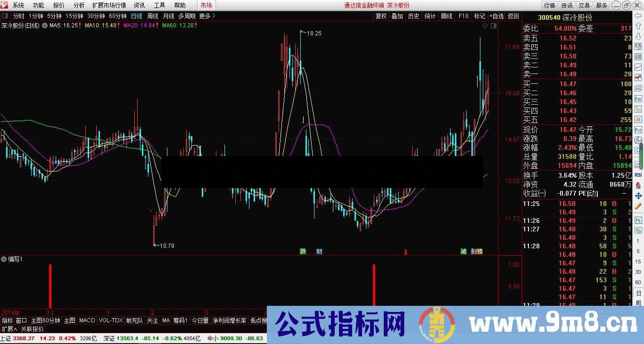Viewport: 644px width, 344px height.
Task: Expand the 更多 period options
Action: pyautogui.click(x=207, y=16)
